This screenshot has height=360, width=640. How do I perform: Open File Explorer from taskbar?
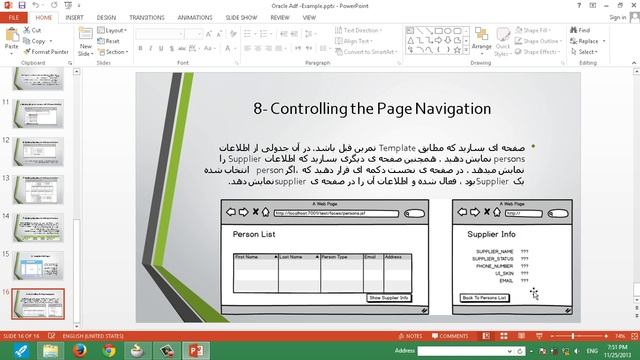pyautogui.click(x=50, y=351)
